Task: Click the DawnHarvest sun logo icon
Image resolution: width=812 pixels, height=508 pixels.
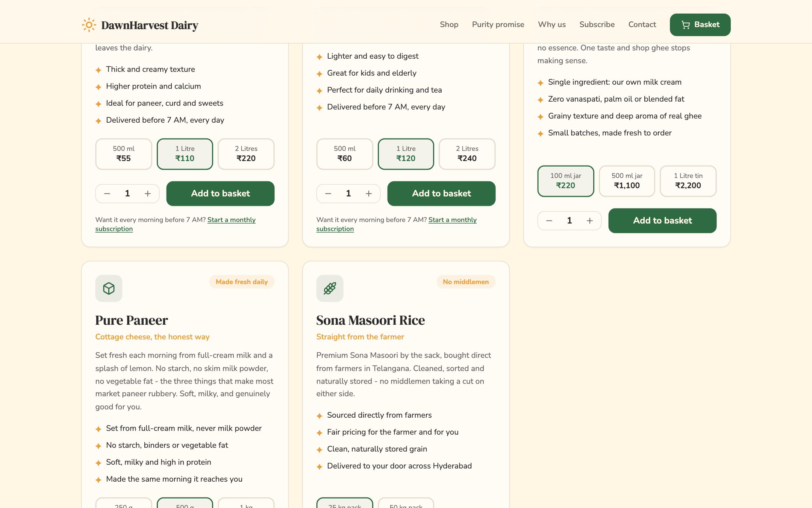Action: pyautogui.click(x=89, y=25)
